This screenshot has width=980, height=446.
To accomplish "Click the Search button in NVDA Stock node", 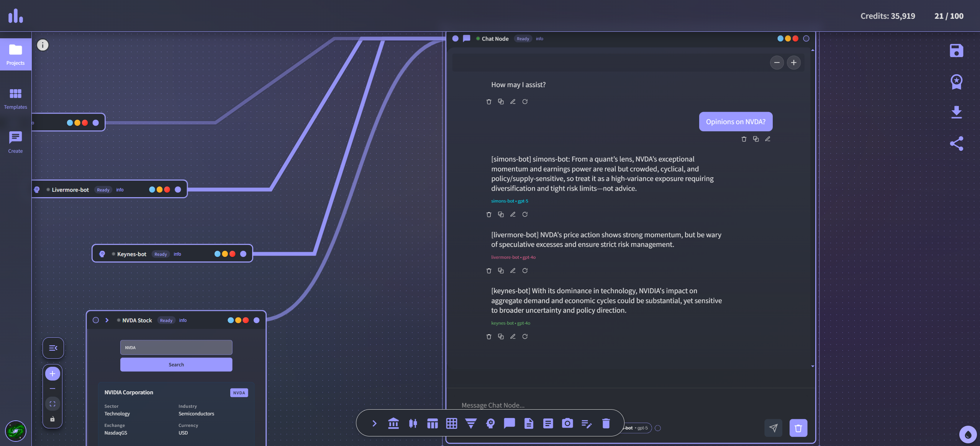I will (x=176, y=364).
